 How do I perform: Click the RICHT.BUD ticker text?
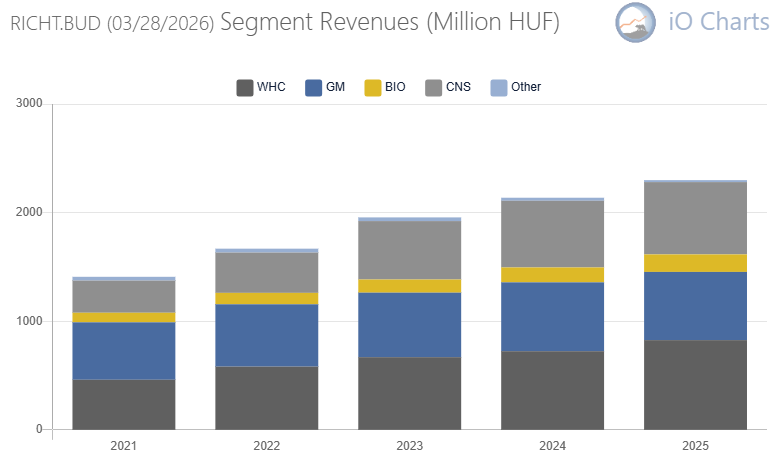pyautogui.click(x=55, y=24)
